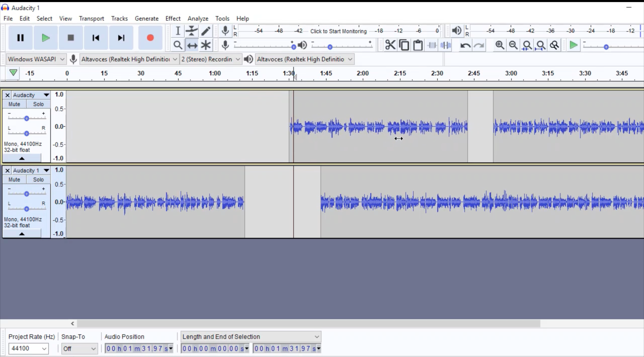Image resolution: width=644 pixels, height=357 pixels.
Task: Click the timeline green pinned-head triangle
Action: click(13, 73)
